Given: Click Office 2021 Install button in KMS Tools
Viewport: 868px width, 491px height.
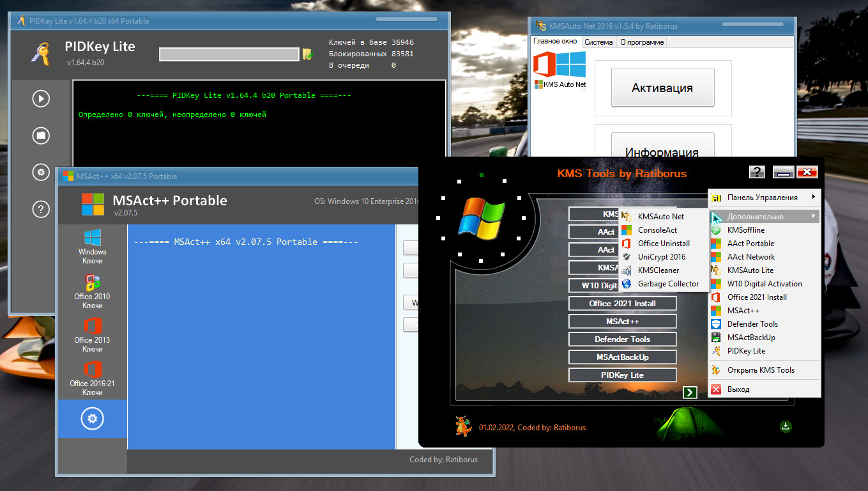Looking at the screenshot, I should coord(622,303).
